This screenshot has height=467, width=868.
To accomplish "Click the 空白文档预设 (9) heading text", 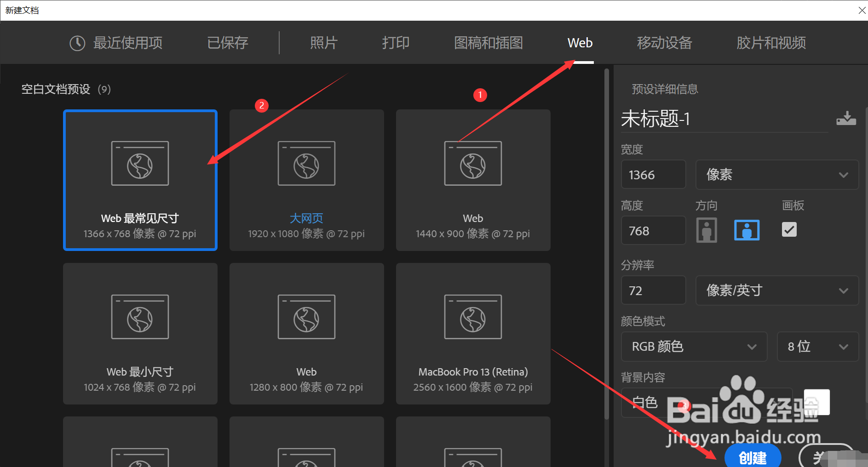I will pos(66,89).
